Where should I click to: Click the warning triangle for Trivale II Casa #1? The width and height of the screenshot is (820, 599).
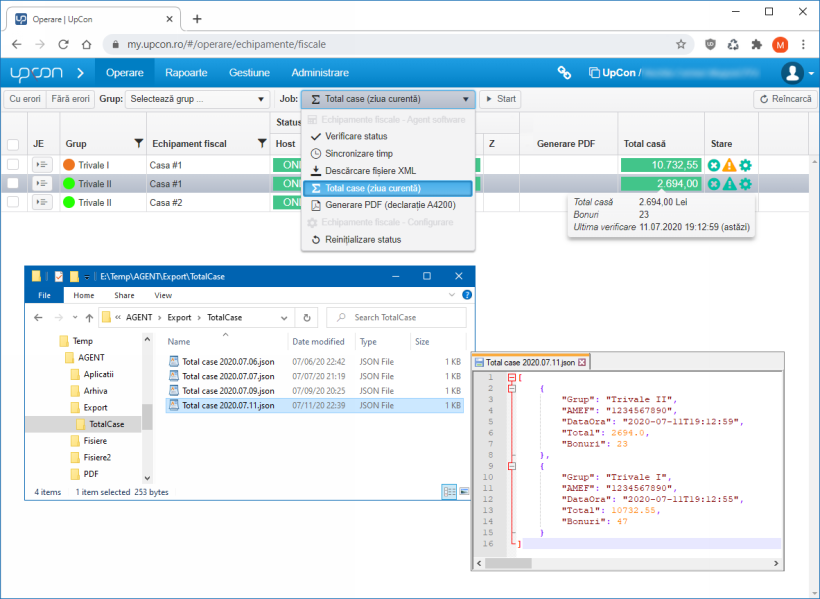tap(729, 184)
